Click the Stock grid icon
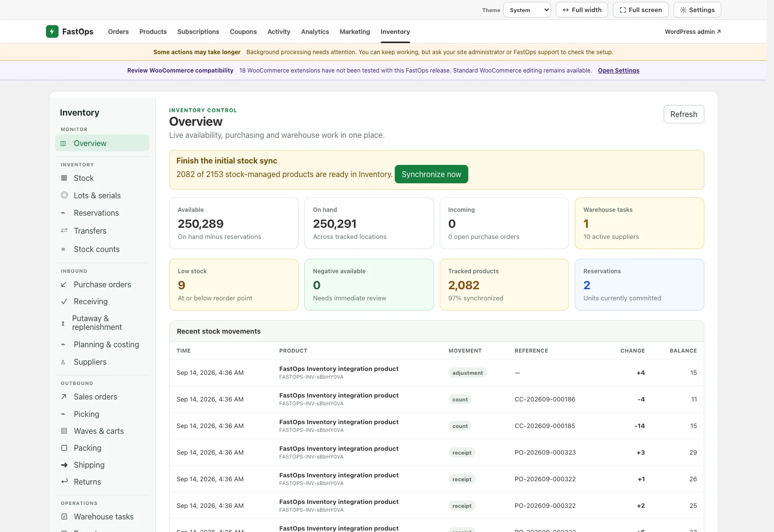 (64, 178)
